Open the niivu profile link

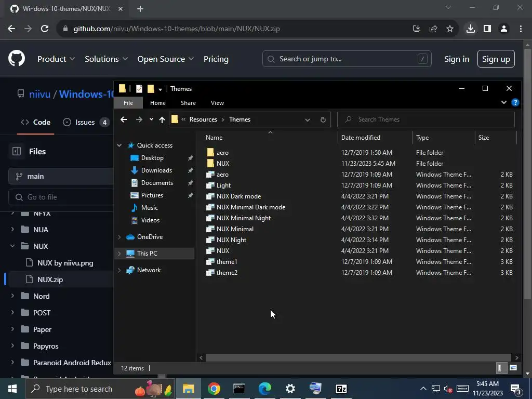[x=39, y=94]
